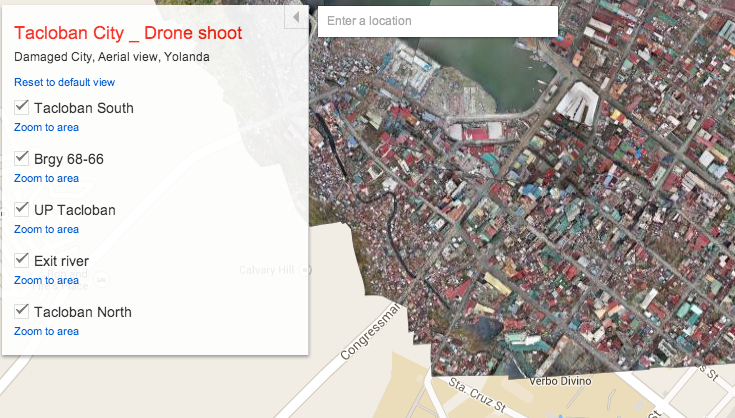Image resolution: width=735 pixels, height=418 pixels.
Task: Zoom to area for Tacloban North
Action: tap(46, 331)
